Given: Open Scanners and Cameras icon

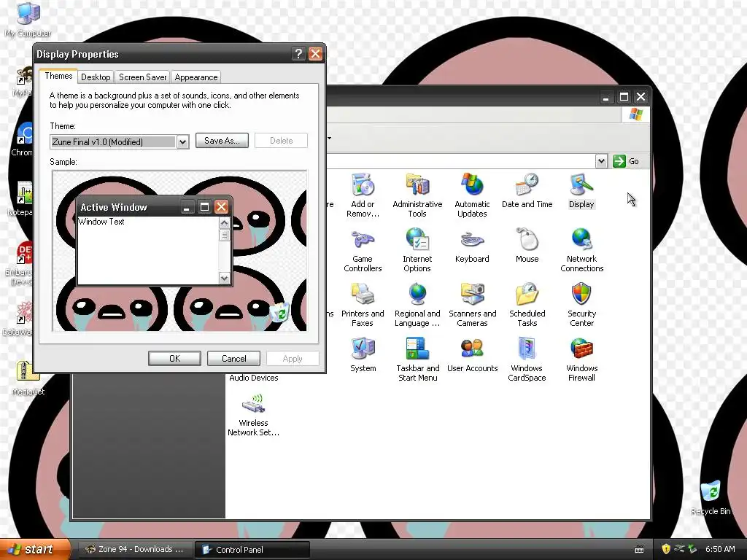Looking at the screenshot, I should coord(472,304).
